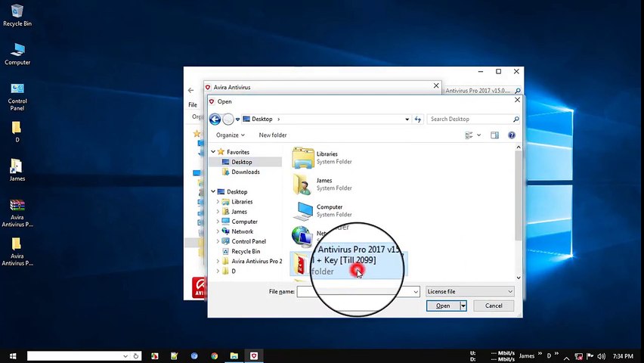Open the view options dropdown arrow
The height and width of the screenshot is (363, 644).
[478, 135]
